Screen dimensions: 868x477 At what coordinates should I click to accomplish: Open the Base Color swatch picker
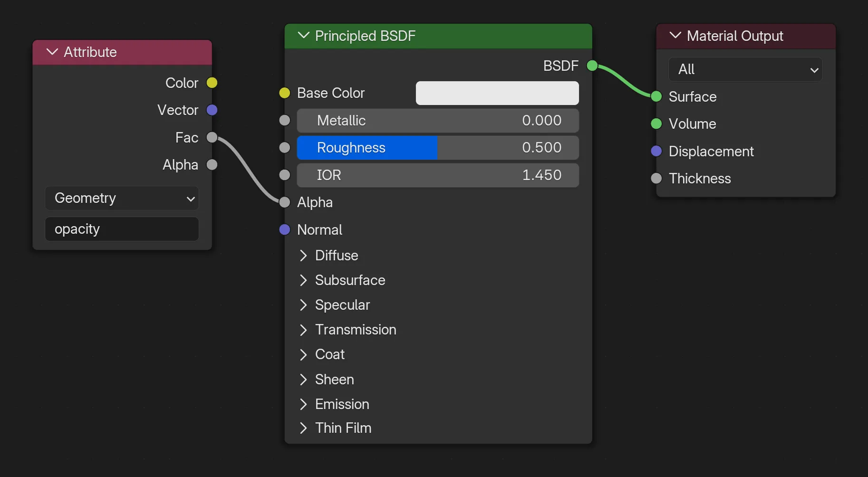(x=497, y=93)
